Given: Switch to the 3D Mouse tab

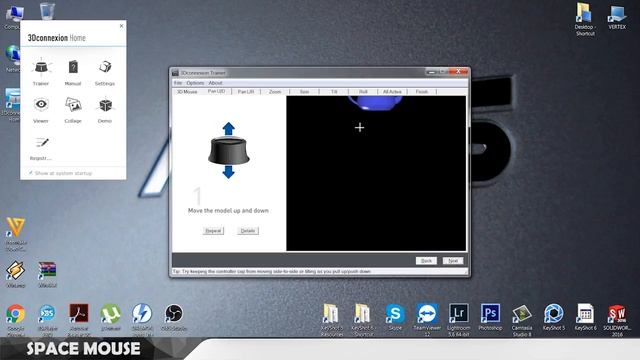Looking at the screenshot, I should pyautogui.click(x=187, y=92).
